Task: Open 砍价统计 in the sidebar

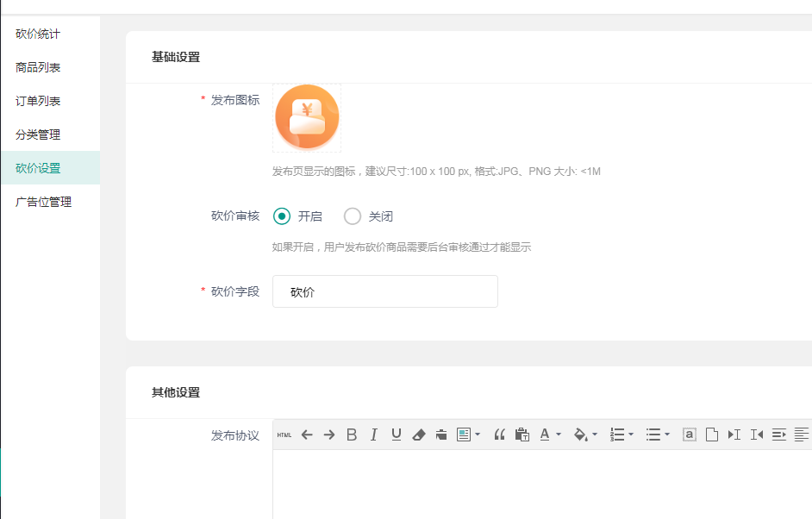Action: click(38, 34)
